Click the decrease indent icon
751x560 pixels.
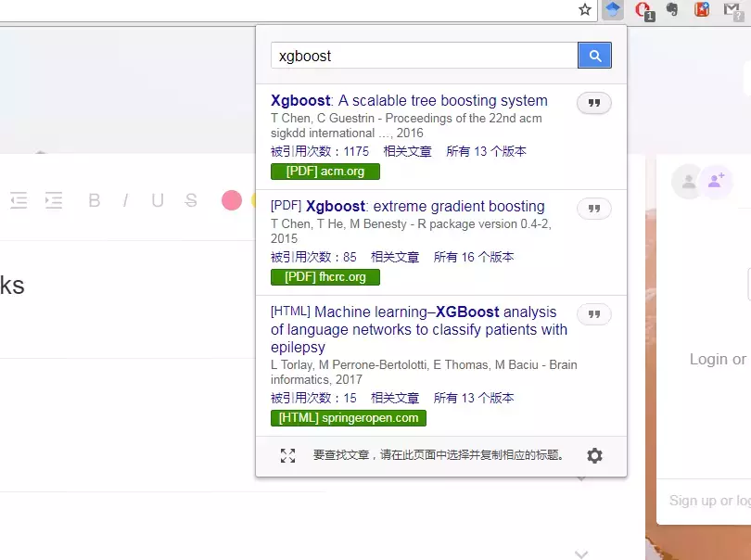pyautogui.click(x=19, y=200)
